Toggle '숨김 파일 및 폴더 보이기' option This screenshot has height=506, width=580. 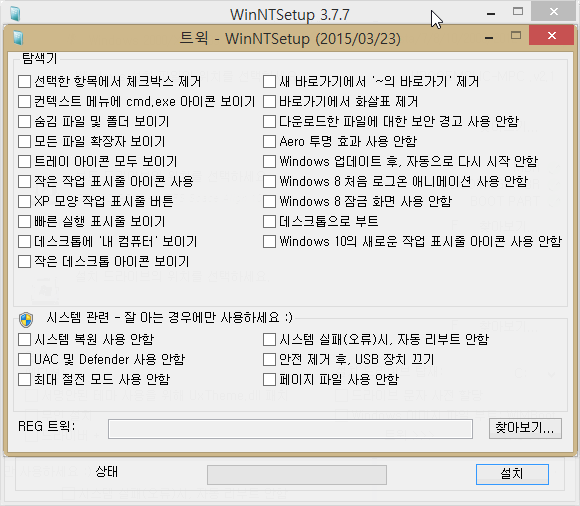coord(24,121)
